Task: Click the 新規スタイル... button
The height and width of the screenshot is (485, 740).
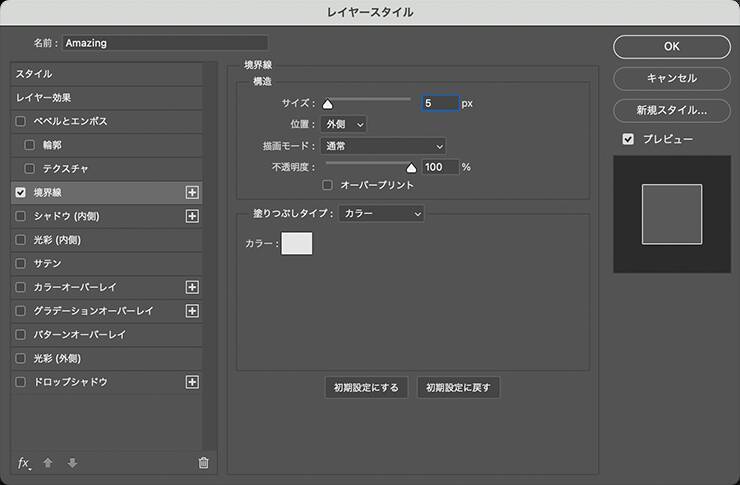Action: [x=671, y=110]
